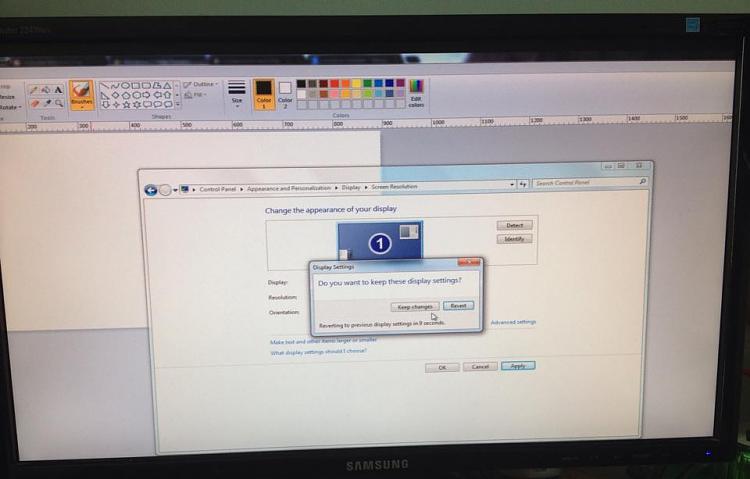
Task: Open the Brushes dropdown arrow
Action: pos(82,107)
